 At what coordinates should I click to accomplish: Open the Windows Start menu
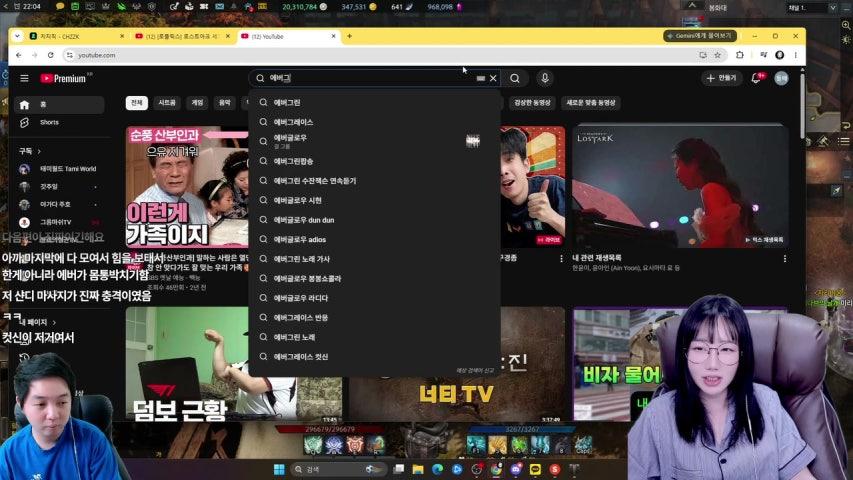pos(279,469)
